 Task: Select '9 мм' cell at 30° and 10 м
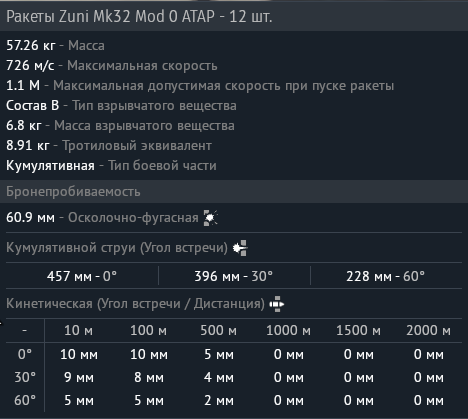79,378
